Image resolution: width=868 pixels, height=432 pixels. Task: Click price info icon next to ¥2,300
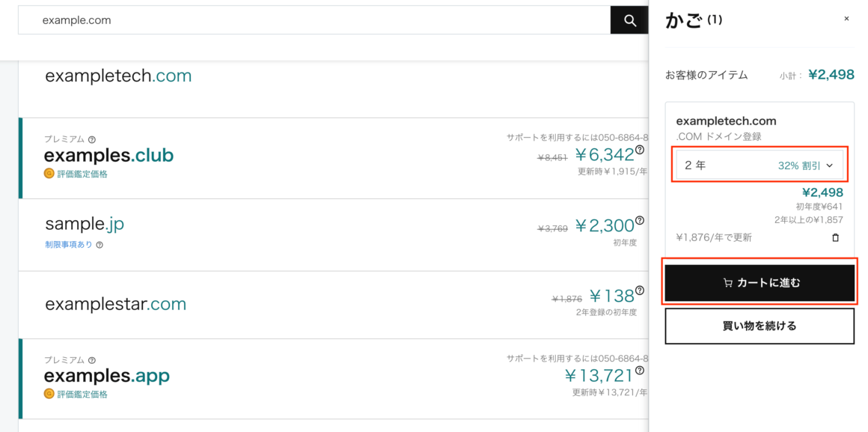(639, 220)
